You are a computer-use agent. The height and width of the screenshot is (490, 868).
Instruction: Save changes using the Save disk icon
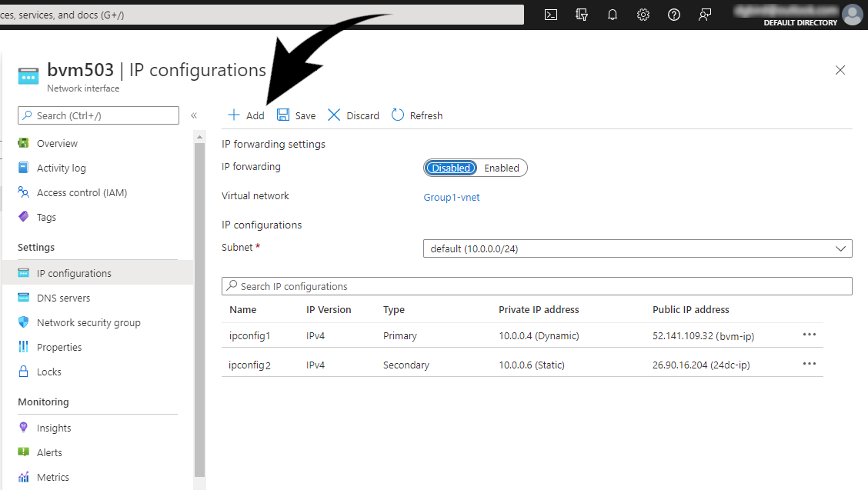[x=295, y=115]
